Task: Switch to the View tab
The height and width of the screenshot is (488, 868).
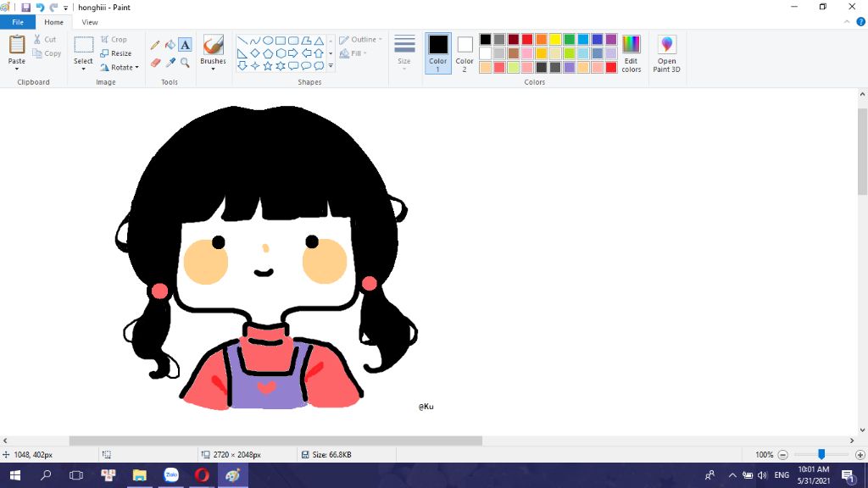Action: [90, 22]
